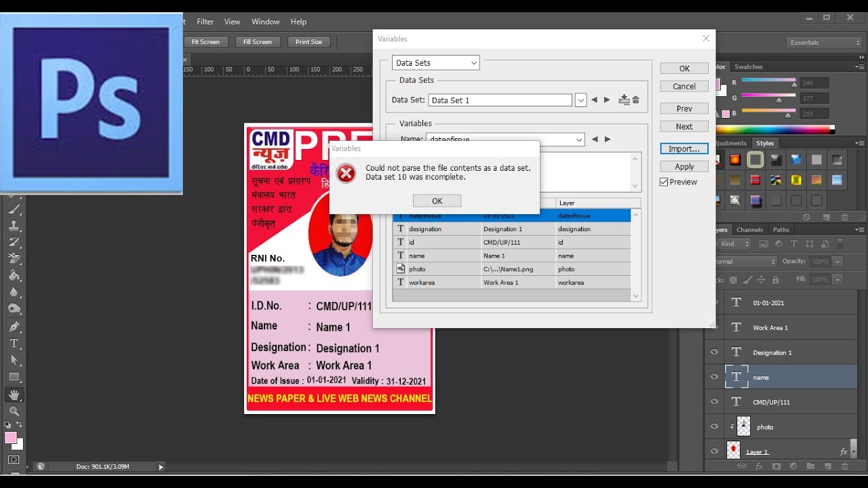
Task: Open the layer Fill dropdown arrow
Action: (839, 279)
